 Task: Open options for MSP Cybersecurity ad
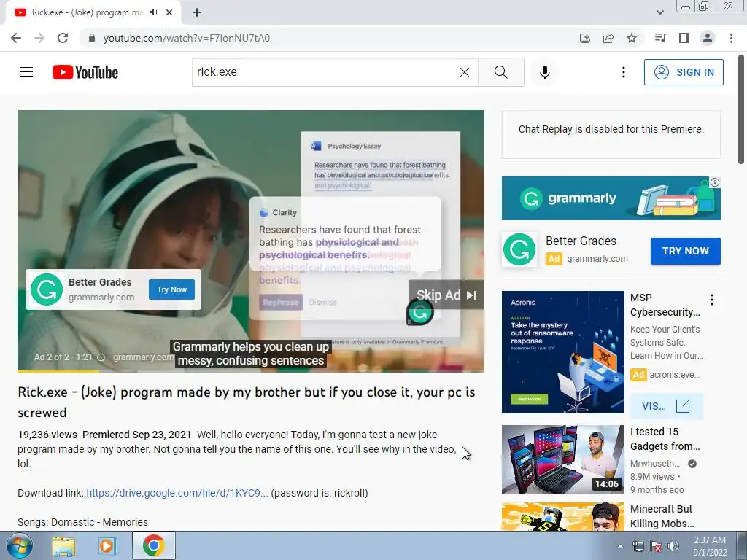click(x=712, y=300)
